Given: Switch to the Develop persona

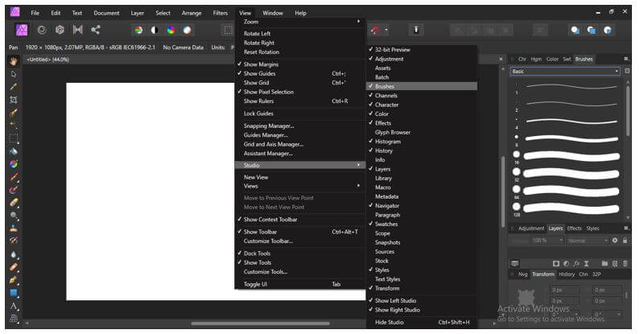Looking at the screenshot, I should [60, 30].
